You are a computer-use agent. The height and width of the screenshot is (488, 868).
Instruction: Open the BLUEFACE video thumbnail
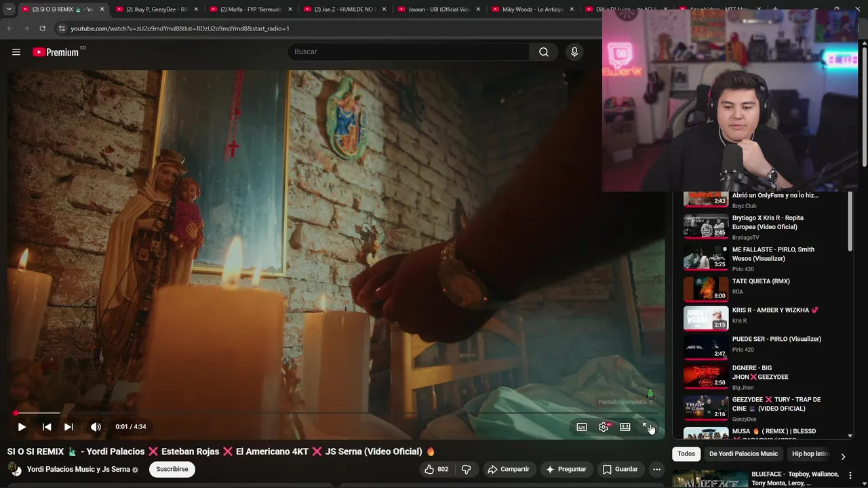point(710,479)
